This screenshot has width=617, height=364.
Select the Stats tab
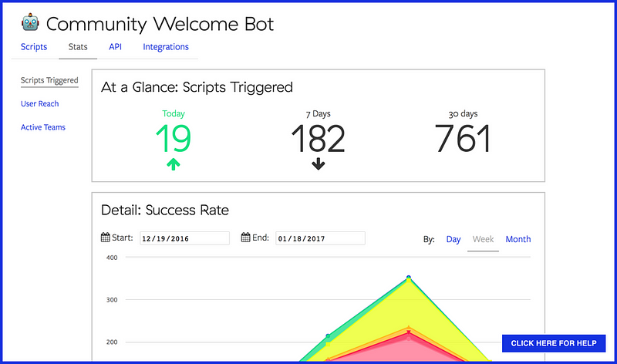(78, 47)
